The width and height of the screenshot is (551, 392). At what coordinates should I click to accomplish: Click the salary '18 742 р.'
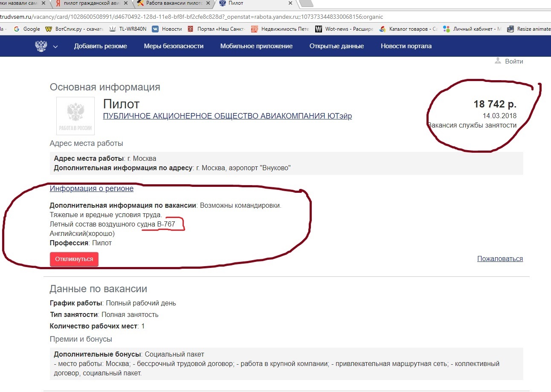point(495,105)
